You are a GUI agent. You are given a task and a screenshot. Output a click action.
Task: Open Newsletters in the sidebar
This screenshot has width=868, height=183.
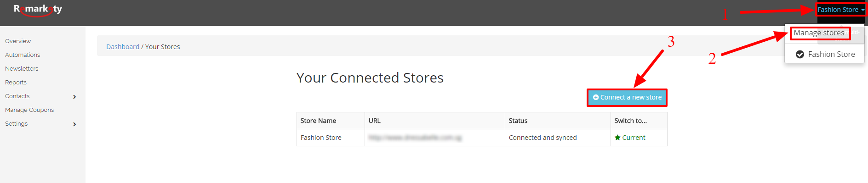pyautogui.click(x=22, y=69)
